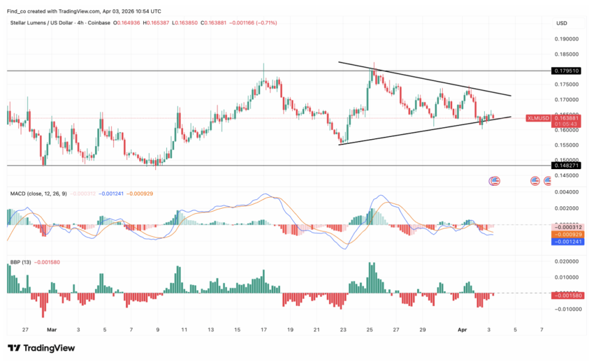589x364 pixels.
Task: Click the 0.148271 support price label
Action: coord(565,166)
